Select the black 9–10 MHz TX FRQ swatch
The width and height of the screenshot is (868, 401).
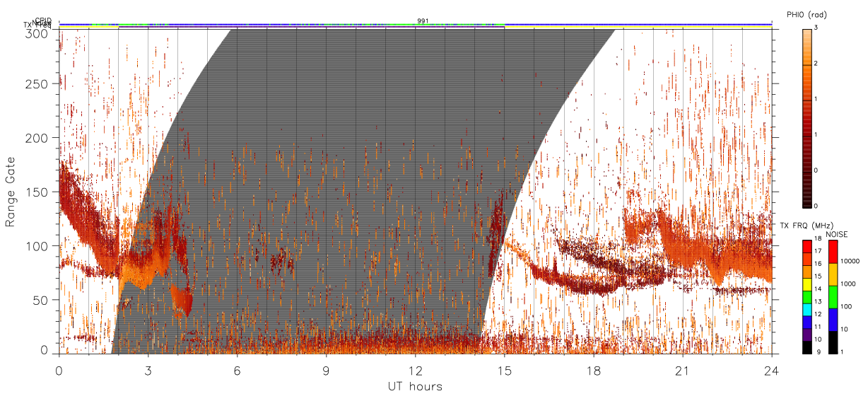tap(807, 347)
